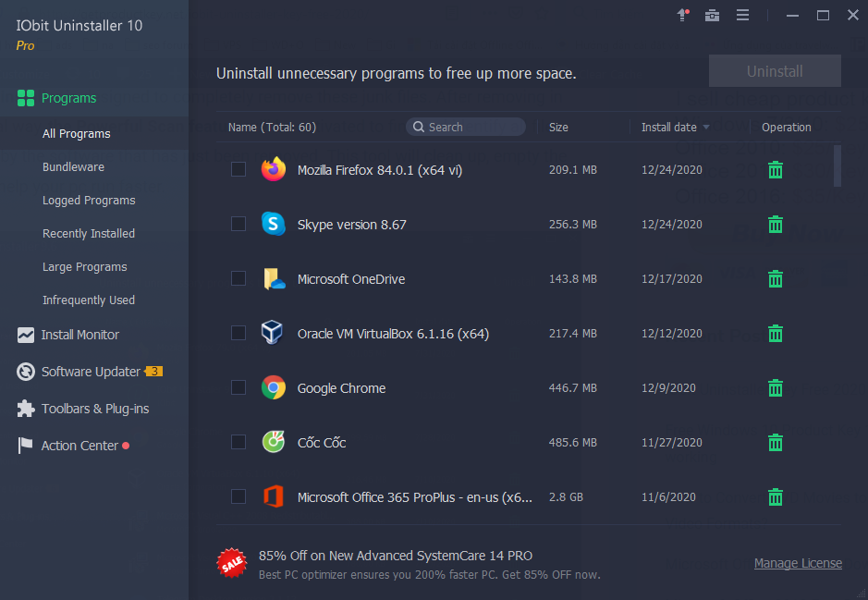Select the Programs section icon
The height and width of the screenshot is (600, 868).
coord(24,97)
